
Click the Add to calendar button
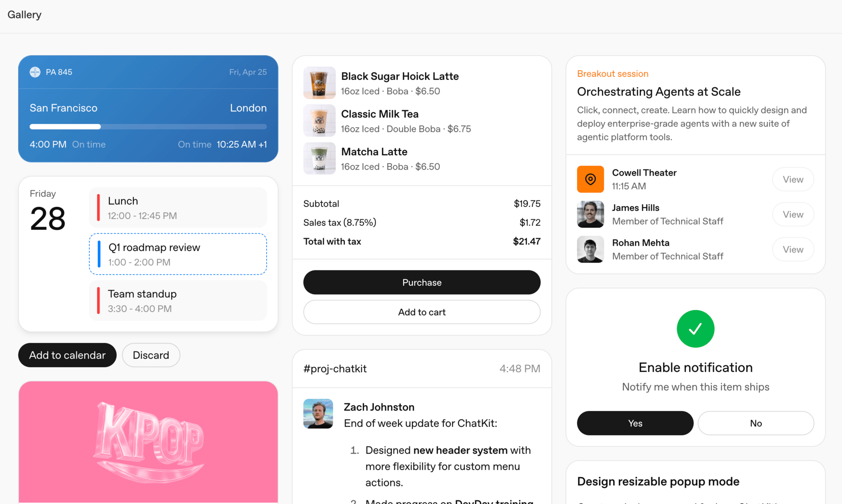pos(67,355)
